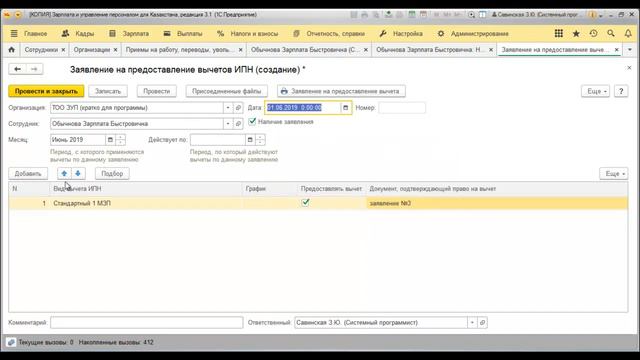
Task: Move row up with blue arrow
Action: pyautogui.click(x=64, y=173)
